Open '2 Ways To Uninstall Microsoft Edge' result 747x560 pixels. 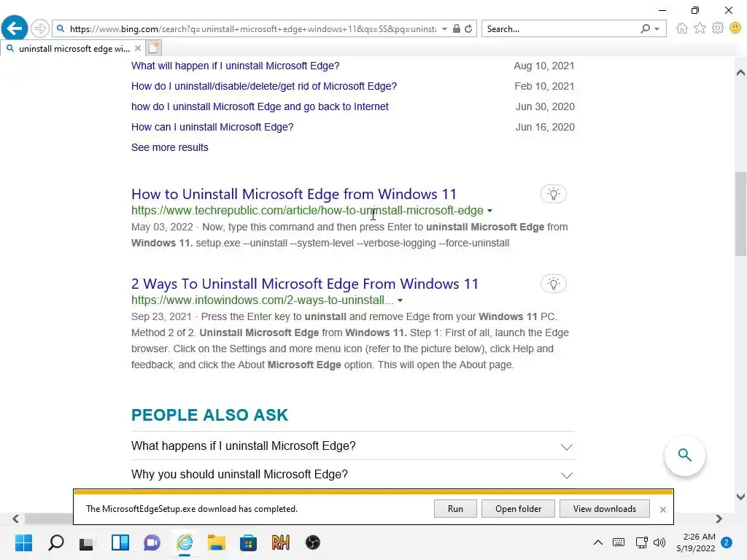(304, 284)
